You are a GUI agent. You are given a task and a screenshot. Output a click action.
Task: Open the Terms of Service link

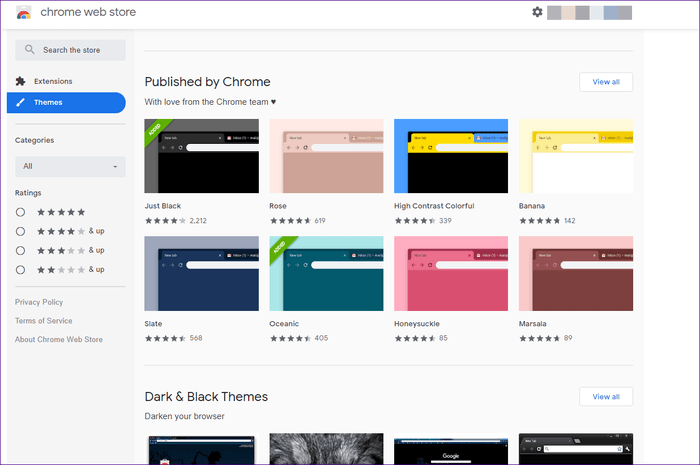pyautogui.click(x=43, y=321)
